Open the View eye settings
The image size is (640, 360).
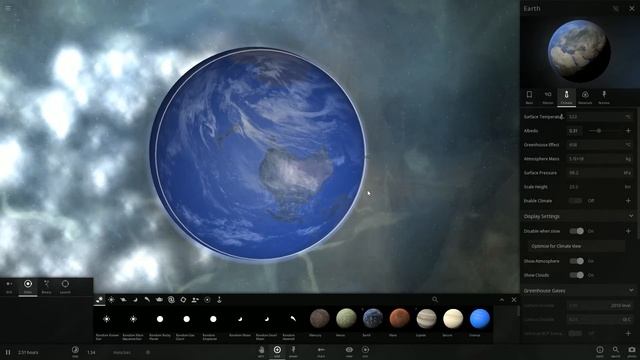click(349, 351)
